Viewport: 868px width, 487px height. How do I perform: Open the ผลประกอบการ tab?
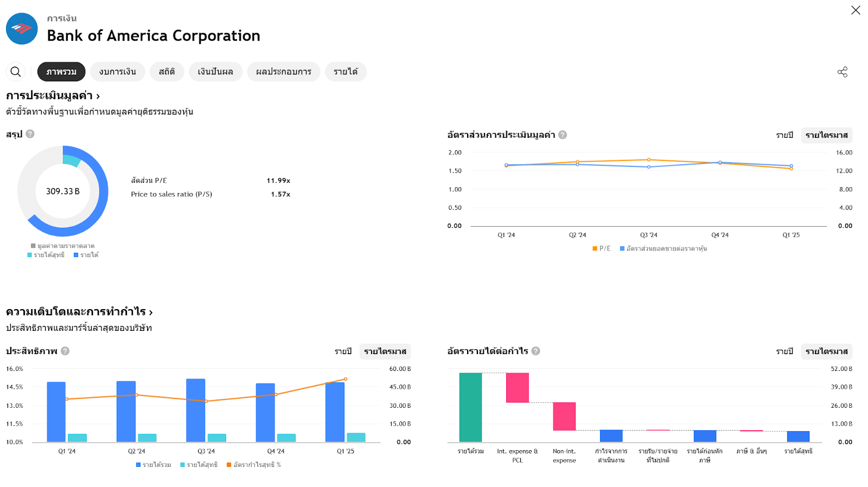(x=284, y=72)
